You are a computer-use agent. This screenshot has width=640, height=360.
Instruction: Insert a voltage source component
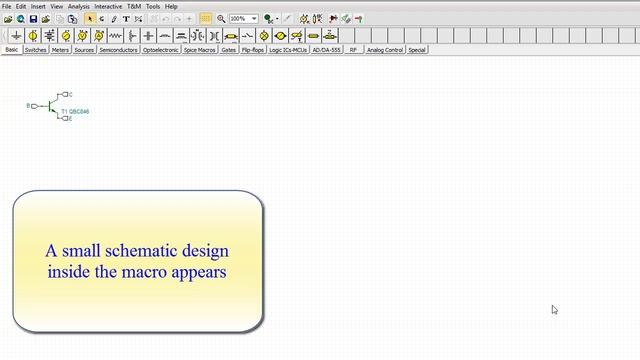point(33,36)
